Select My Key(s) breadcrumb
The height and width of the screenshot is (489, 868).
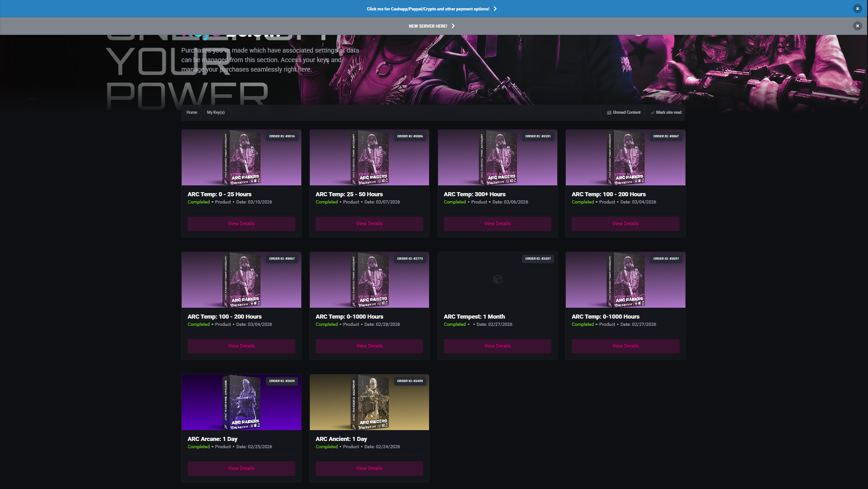pos(216,112)
